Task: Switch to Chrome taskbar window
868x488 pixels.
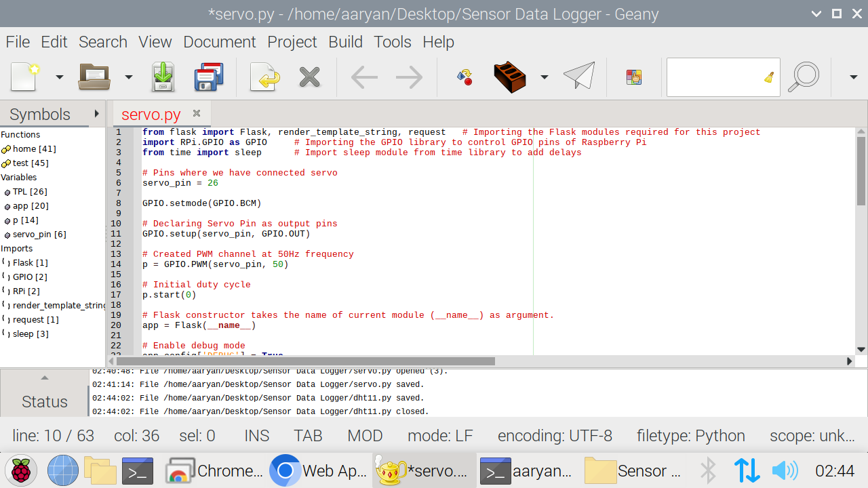Action: coord(215,470)
